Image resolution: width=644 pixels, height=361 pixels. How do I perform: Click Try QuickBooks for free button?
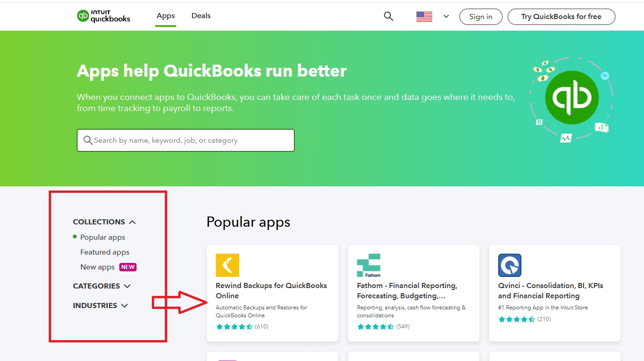pyautogui.click(x=561, y=17)
